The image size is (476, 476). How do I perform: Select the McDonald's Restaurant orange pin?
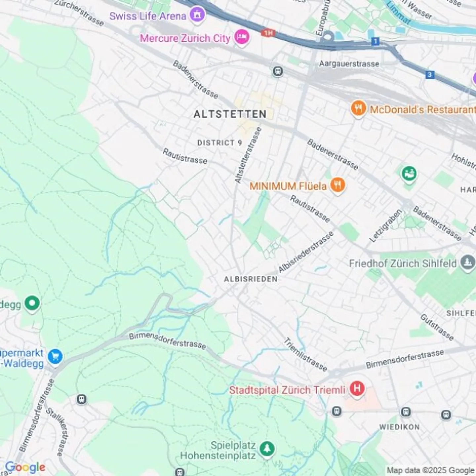point(358,108)
